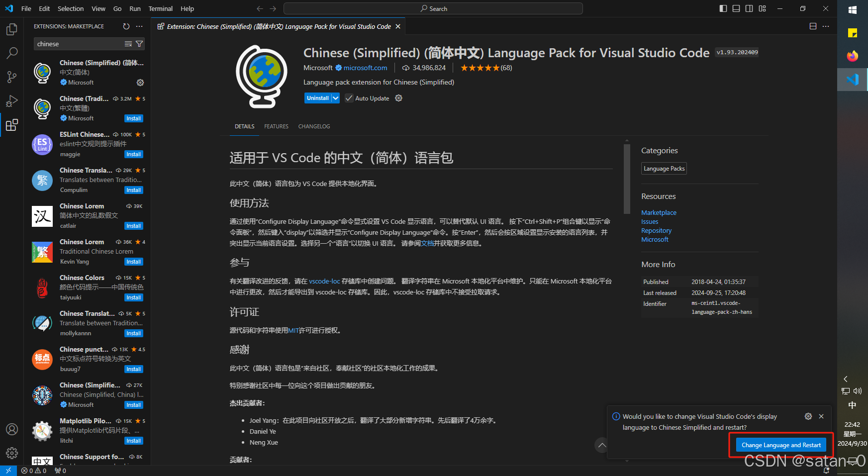The height and width of the screenshot is (476, 868).
Task: Show errors and warnings in status bar
Action: [x=34, y=471]
